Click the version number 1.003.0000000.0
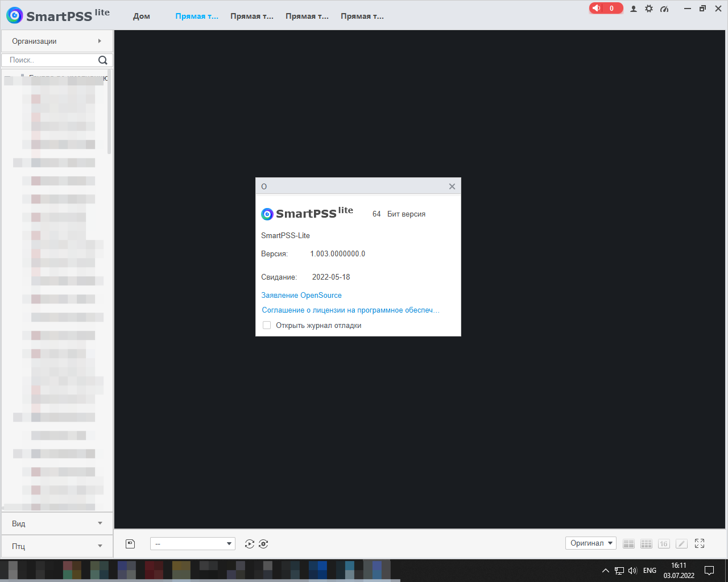This screenshot has width=728, height=582. coord(338,253)
